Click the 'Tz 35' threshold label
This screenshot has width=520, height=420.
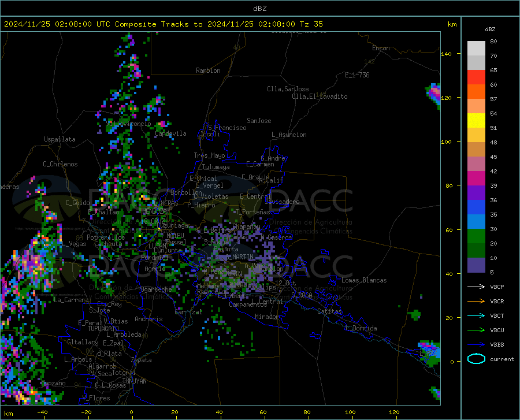(311, 24)
